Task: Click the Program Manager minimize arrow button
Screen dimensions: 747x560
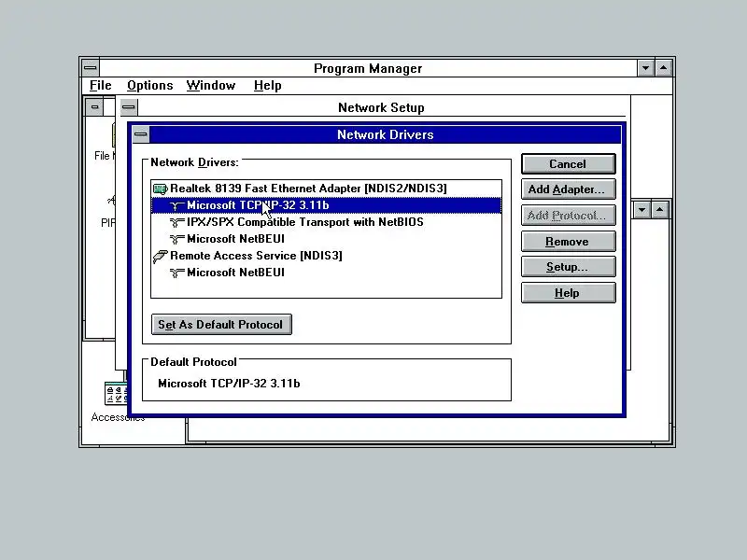Action: 645,68
